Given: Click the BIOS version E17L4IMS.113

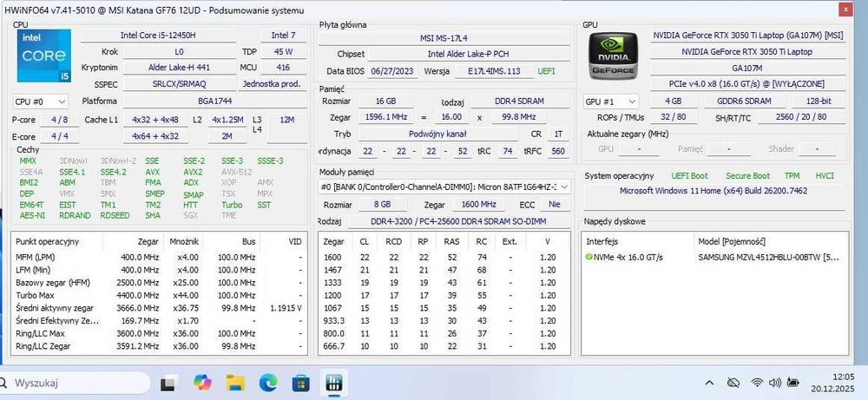Looking at the screenshot, I should click(x=494, y=71).
